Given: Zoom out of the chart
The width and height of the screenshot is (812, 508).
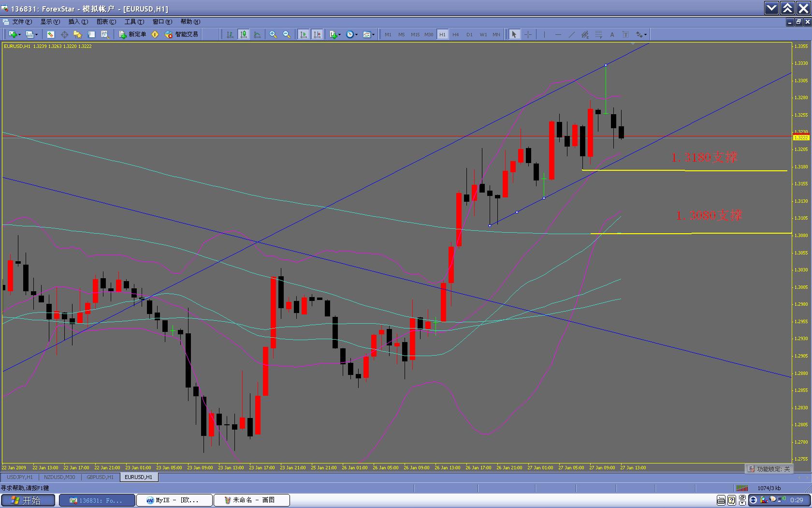Looking at the screenshot, I should 287,34.
